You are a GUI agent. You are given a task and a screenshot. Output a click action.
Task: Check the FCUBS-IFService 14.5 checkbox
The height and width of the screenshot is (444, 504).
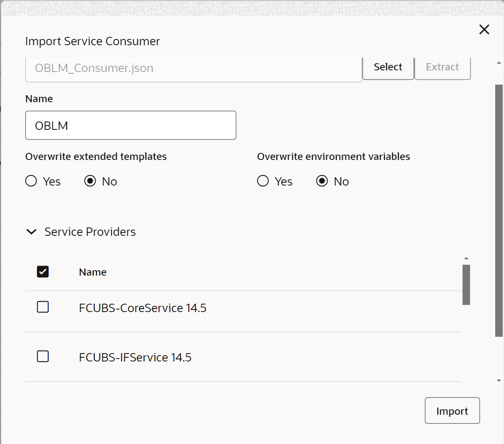[43, 356]
